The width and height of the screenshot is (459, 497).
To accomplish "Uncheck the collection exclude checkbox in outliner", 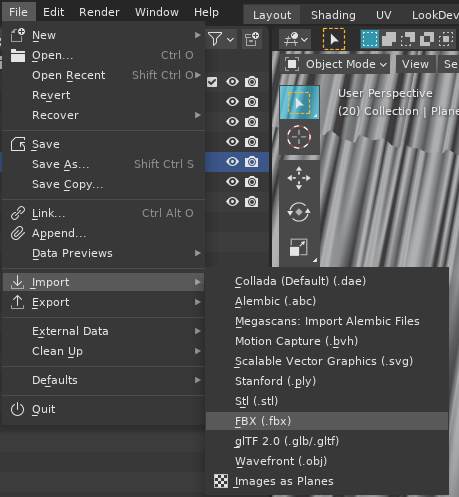I will 212,82.
